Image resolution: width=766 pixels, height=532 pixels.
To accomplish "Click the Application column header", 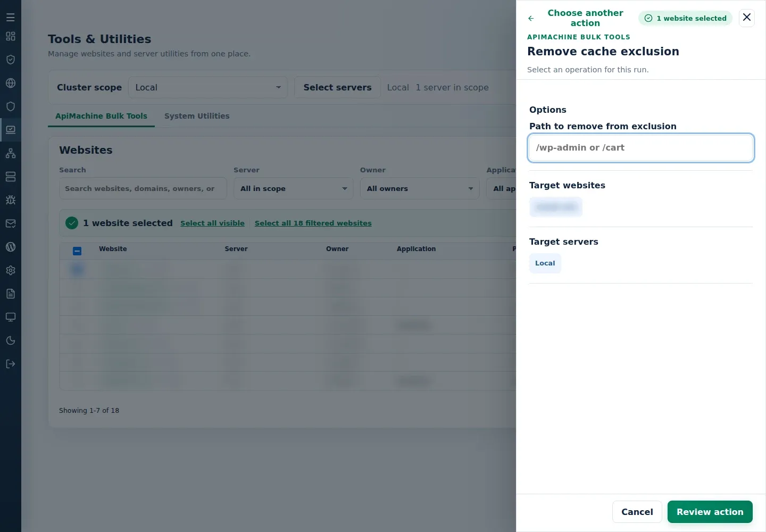I will (x=416, y=249).
